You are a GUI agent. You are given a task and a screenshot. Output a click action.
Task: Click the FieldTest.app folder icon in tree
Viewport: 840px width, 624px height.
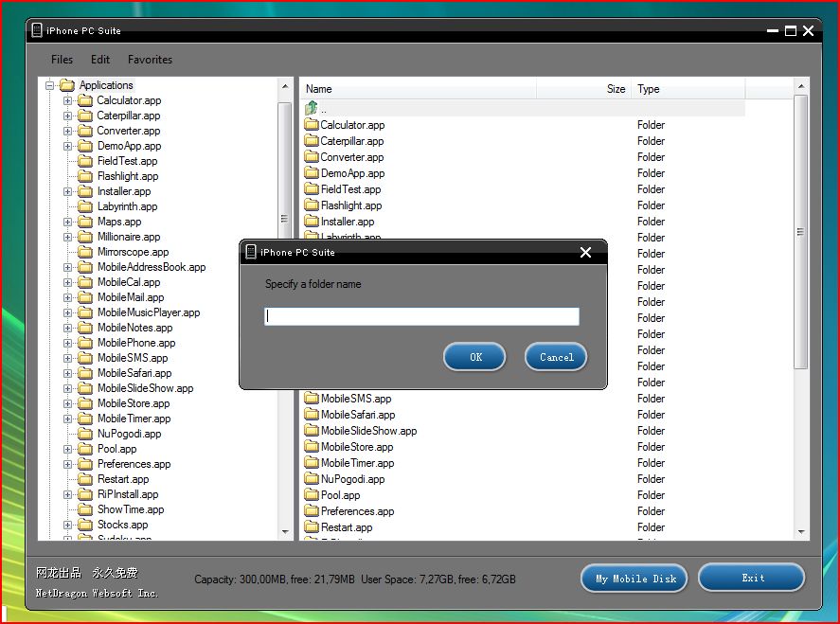(85, 161)
